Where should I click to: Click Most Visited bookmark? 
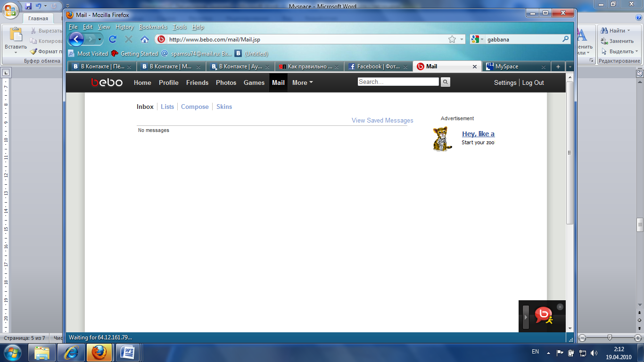[x=88, y=54]
